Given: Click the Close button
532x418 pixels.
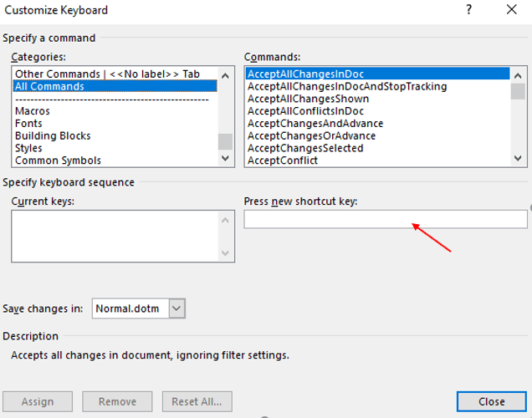Looking at the screenshot, I should pos(491,401).
